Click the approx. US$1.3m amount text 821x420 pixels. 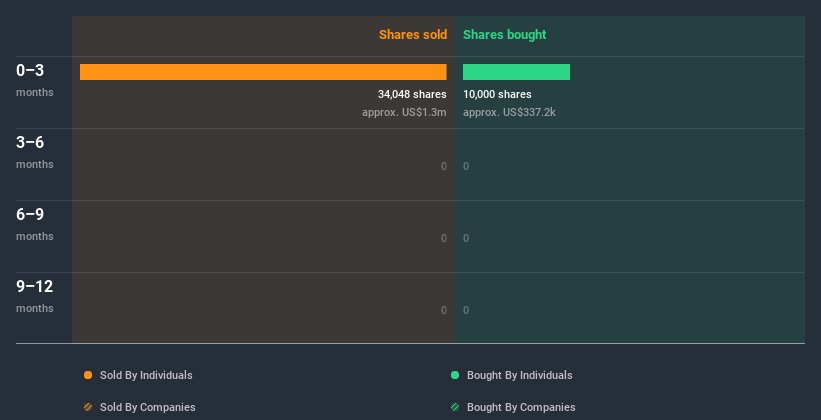pos(404,112)
